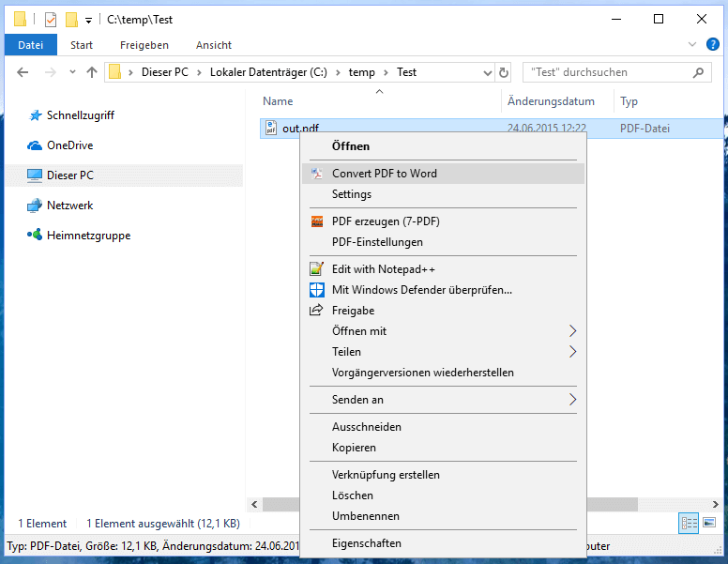Screen dimensions: 728x564
Task: Expand the address bar history dropdown
Action: tap(488, 73)
